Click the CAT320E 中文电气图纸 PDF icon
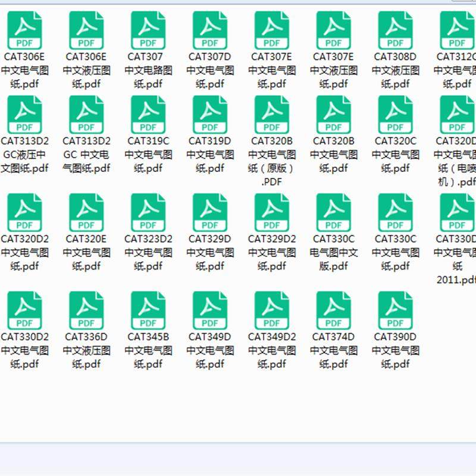The width and height of the screenshot is (476, 476). 86,212
